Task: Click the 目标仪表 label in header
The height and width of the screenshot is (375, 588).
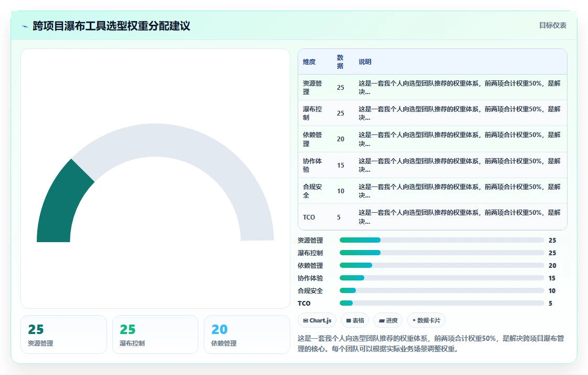Action: (553, 26)
